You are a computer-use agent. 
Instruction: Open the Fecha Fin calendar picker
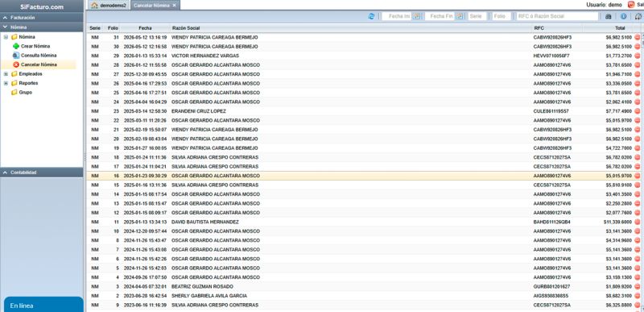[x=459, y=16]
